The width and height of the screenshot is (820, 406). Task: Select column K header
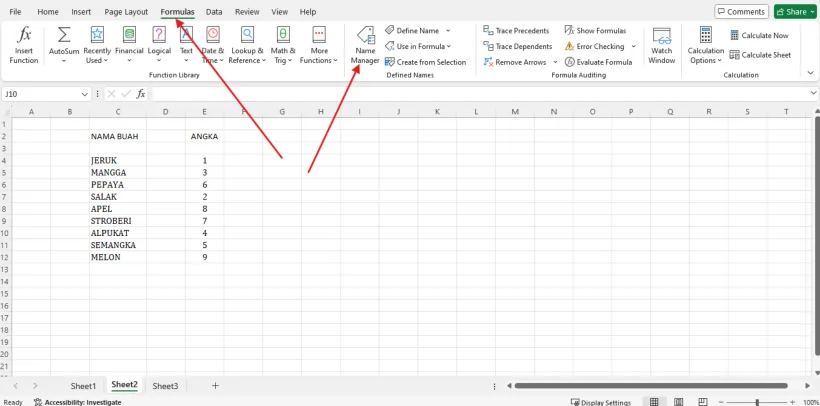pyautogui.click(x=437, y=111)
